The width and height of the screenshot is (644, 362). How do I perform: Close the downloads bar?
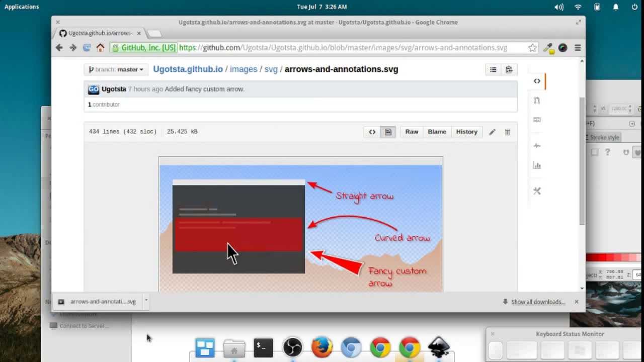pyautogui.click(x=577, y=302)
